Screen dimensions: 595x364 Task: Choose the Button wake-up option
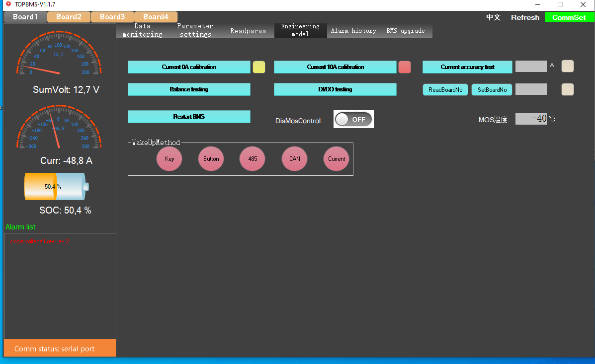pyautogui.click(x=211, y=159)
